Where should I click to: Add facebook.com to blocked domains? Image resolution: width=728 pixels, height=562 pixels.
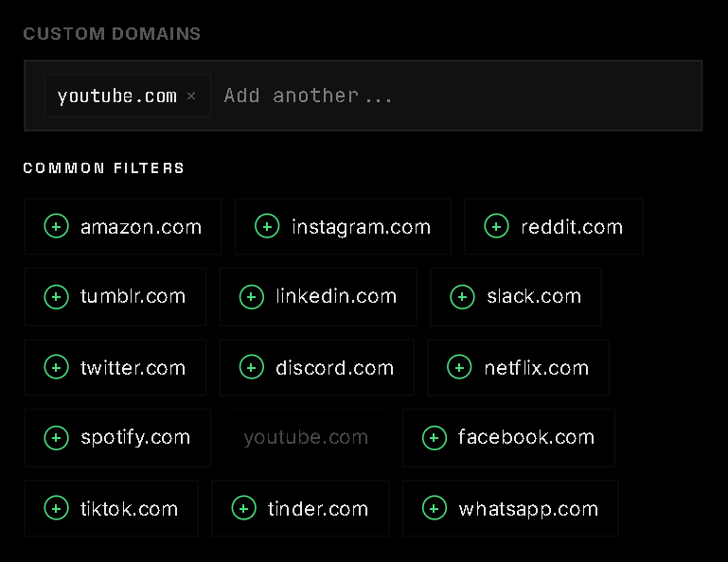pyautogui.click(x=508, y=437)
